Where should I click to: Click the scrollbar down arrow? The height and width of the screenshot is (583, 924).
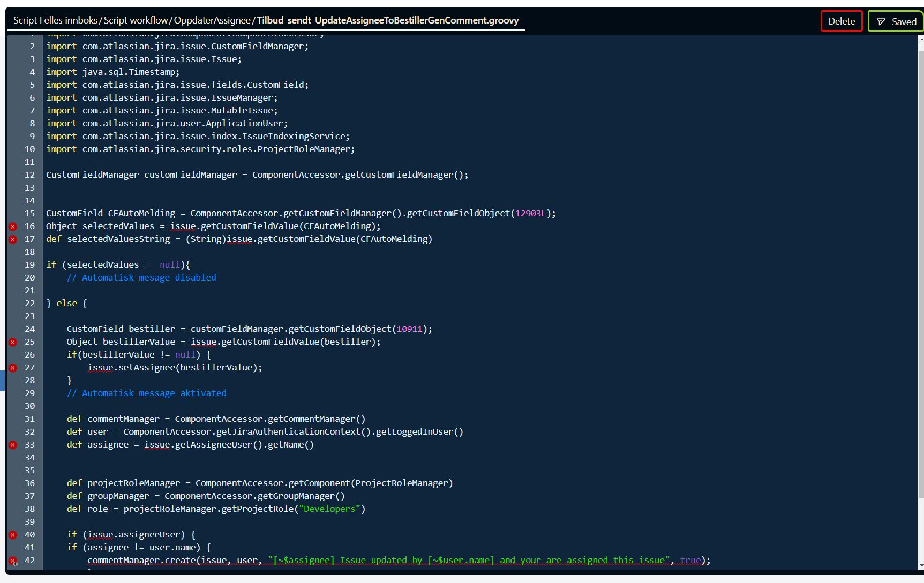click(921, 565)
